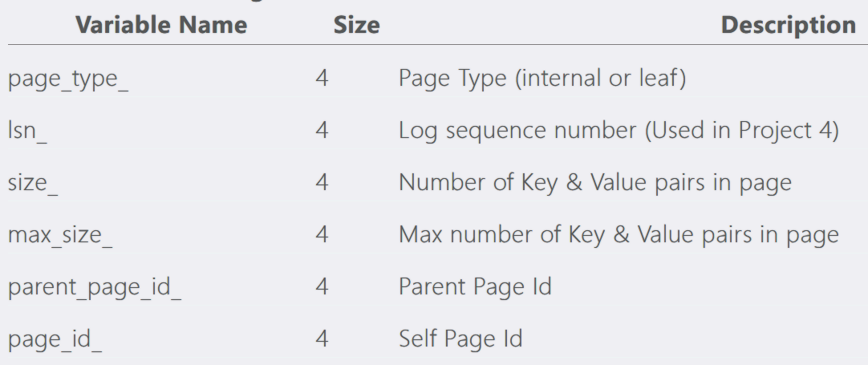Click the Size column header
868x365 pixels.
356,25
